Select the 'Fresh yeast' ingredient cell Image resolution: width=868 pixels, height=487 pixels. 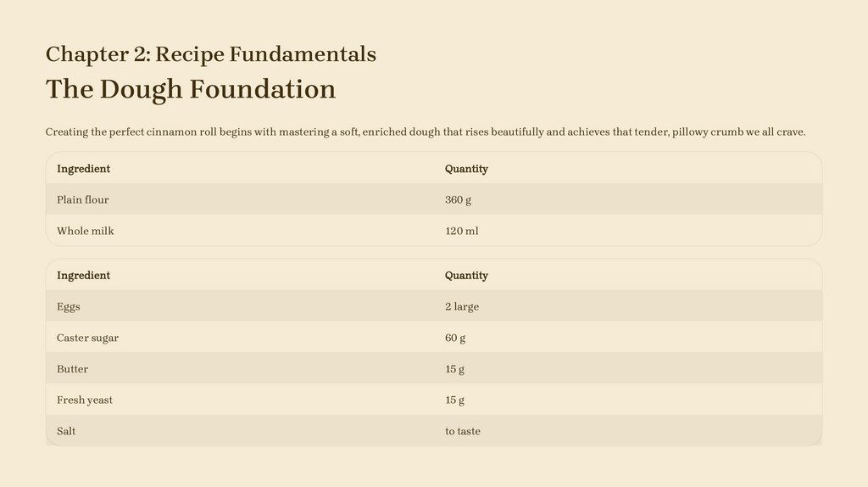(x=85, y=400)
